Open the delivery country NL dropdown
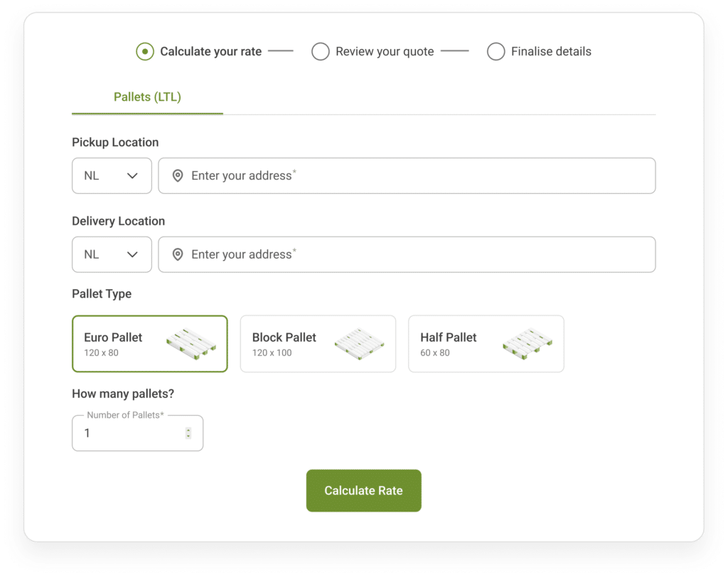 tap(112, 254)
